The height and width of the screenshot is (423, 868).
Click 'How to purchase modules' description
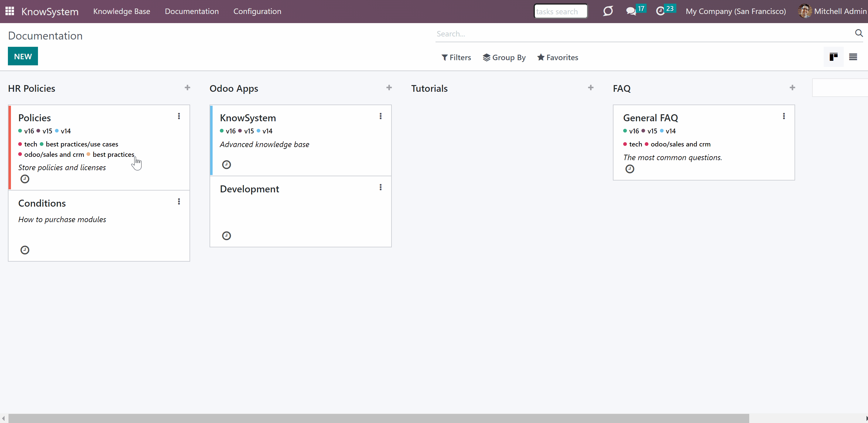tap(62, 220)
